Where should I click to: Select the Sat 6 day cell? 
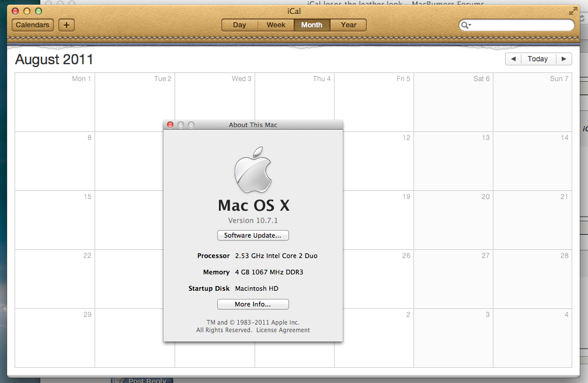pos(453,102)
